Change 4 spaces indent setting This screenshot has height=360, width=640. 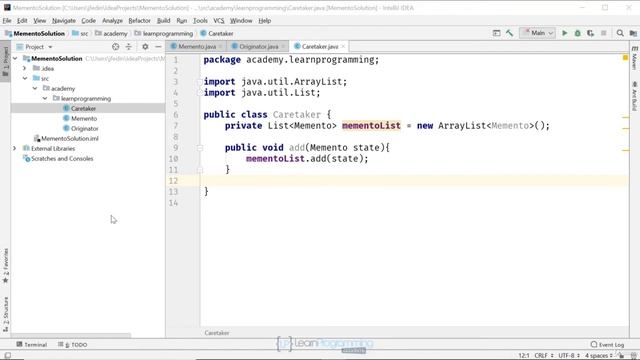598,356
